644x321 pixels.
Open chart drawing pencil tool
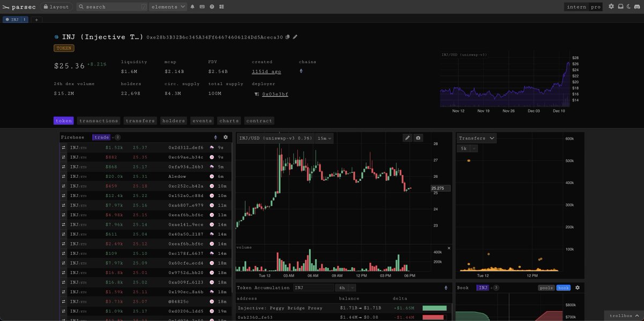407,138
